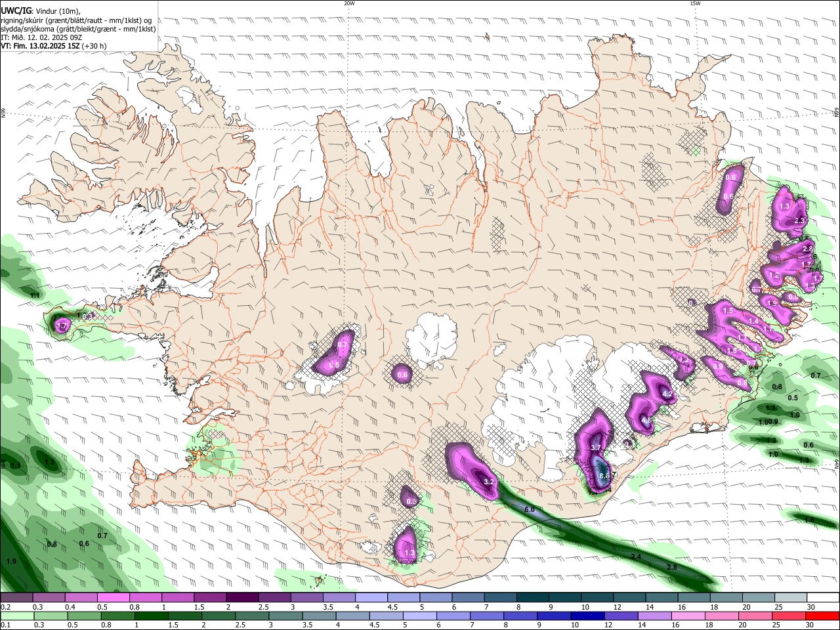Click the "2.3" snowfall value on the map
Viewport: 840px width, 630px height.
click(799, 220)
